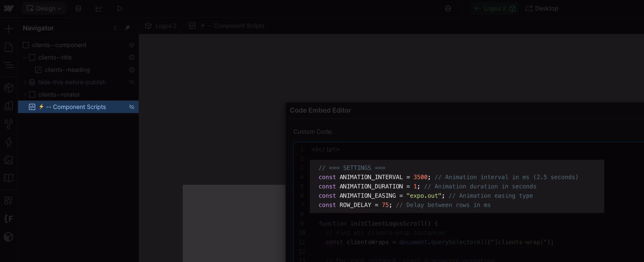
Task: Open the Pages panel icon
Action: point(9,47)
